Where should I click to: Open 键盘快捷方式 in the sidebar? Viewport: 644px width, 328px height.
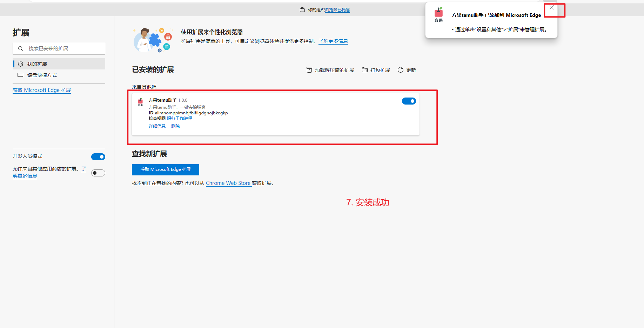[59, 75]
